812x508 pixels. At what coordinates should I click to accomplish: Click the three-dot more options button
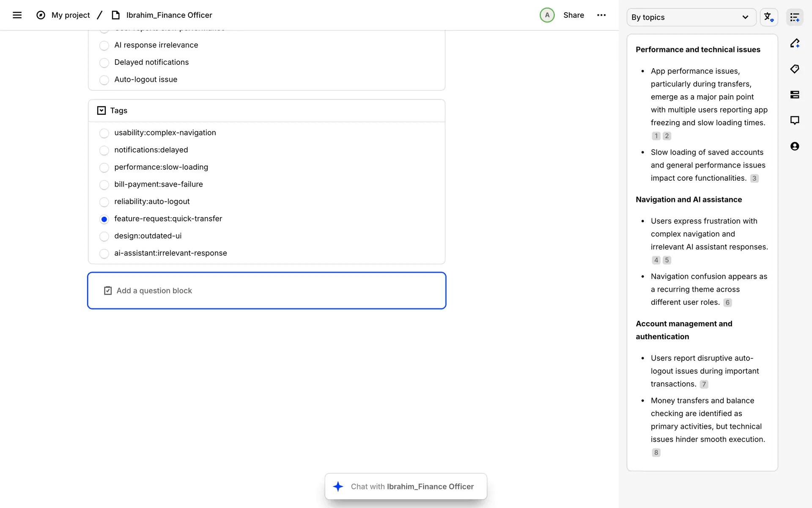601,15
